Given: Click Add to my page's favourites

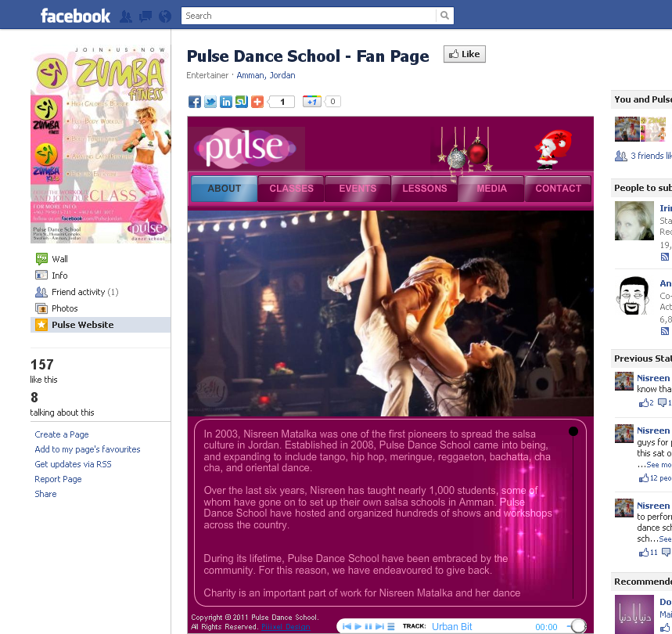Looking at the screenshot, I should pyautogui.click(x=88, y=449).
